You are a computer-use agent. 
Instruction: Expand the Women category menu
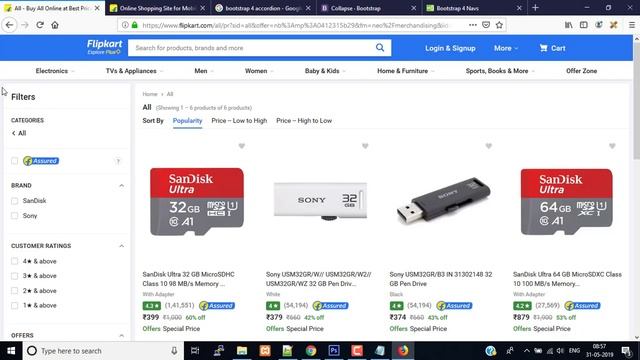pos(259,71)
